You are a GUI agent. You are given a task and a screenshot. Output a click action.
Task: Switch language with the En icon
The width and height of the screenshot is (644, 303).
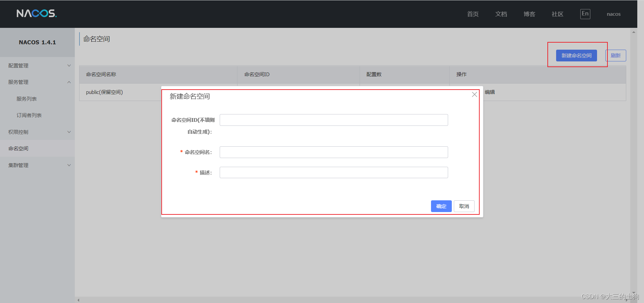click(585, 14)
